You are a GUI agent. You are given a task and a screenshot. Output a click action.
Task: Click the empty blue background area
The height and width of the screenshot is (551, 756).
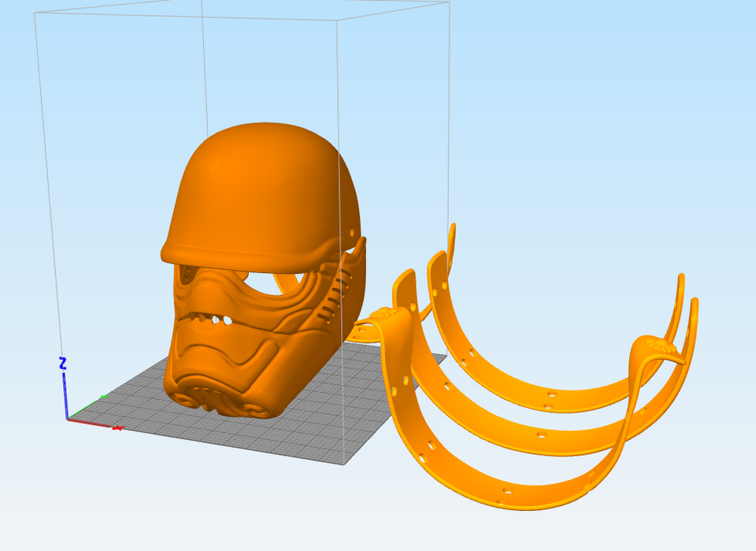coord(591,118)
